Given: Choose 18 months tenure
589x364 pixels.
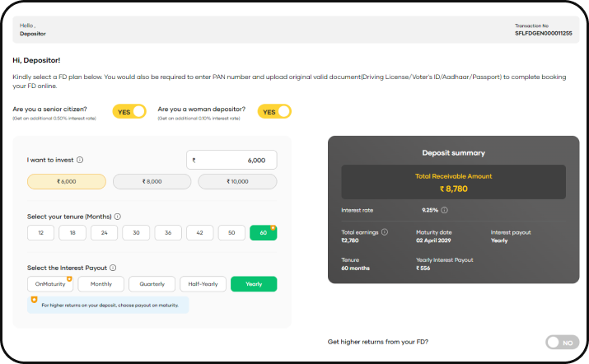Looking at the screenshot, I should [x=72, y=233].
